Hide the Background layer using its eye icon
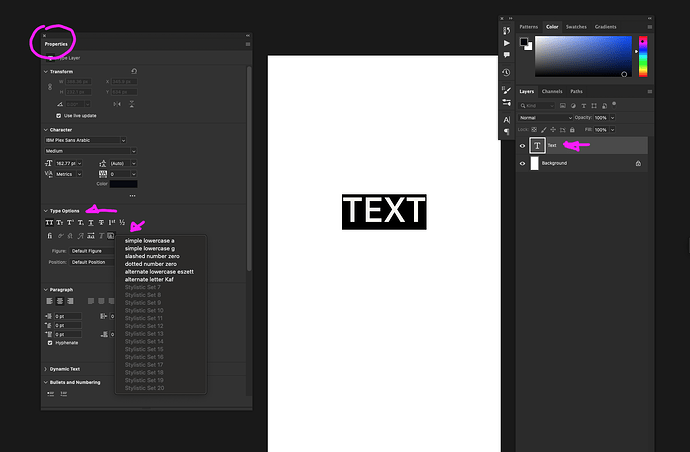The height and width of the screenshot is (452, 690). coord(523,163)
